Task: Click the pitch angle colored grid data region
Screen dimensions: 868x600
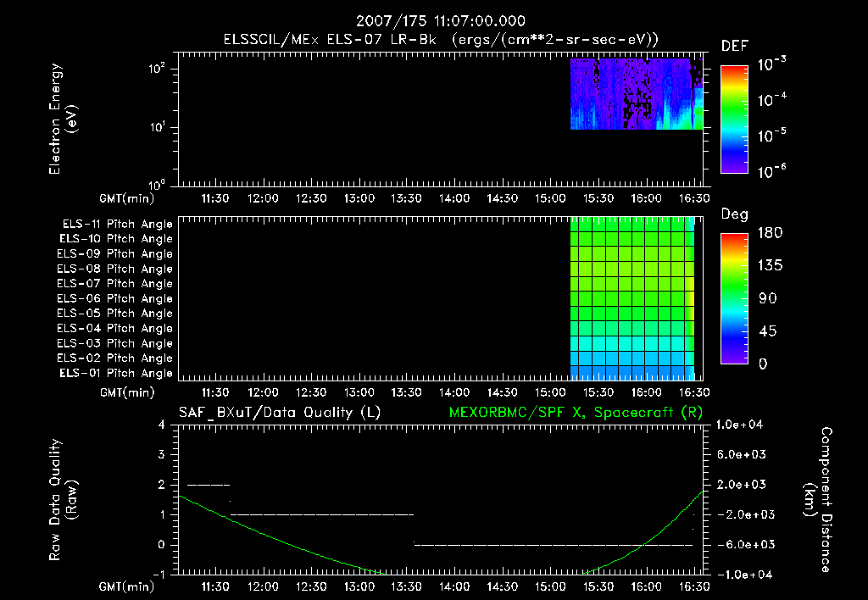Action: click(x=632, y=298)
